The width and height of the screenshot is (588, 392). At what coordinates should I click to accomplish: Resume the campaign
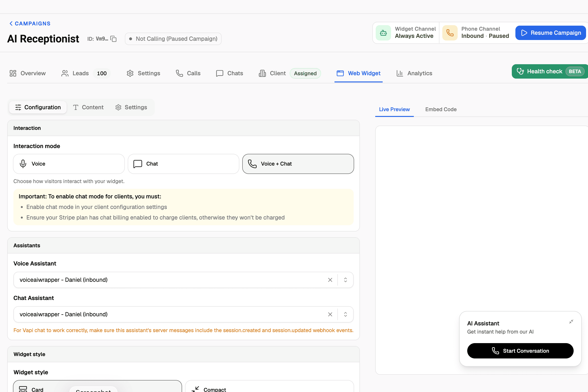coord(550,33)
